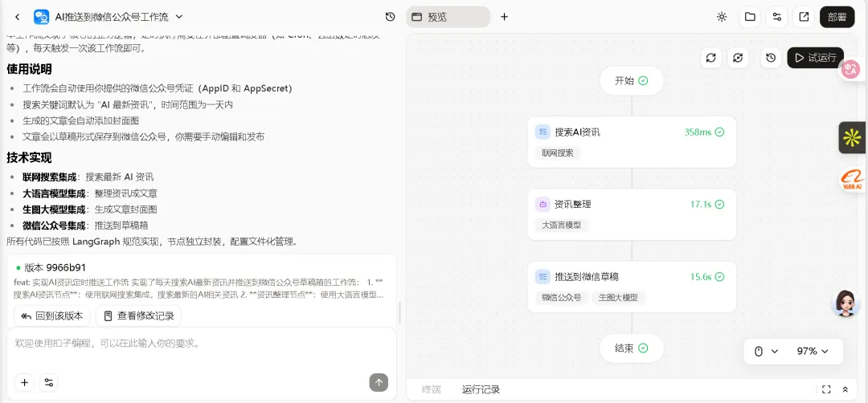Click the 生图大模型集成 bold text
This screenshot has width=868, height=403.
point(54,210)
